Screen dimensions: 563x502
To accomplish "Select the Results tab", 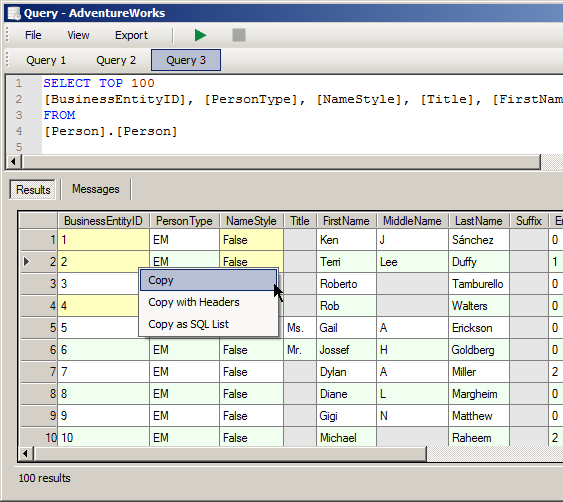I will coord(33,190).
